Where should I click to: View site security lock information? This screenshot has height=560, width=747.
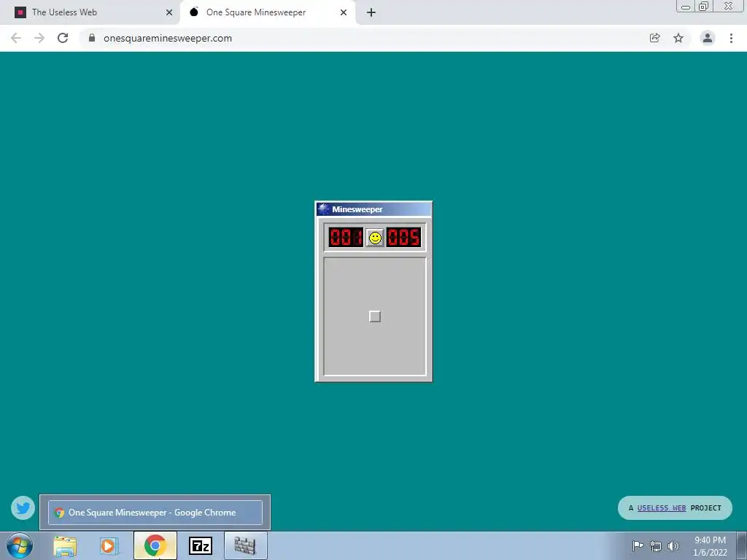pyautogui.click(x=92, y=38)
